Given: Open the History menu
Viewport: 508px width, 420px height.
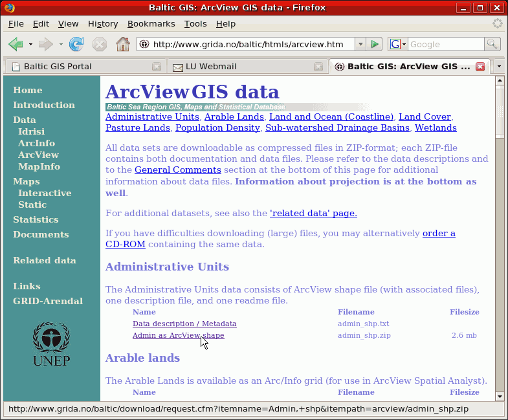Looking at the screenshot, I should [x=103, y=24].
